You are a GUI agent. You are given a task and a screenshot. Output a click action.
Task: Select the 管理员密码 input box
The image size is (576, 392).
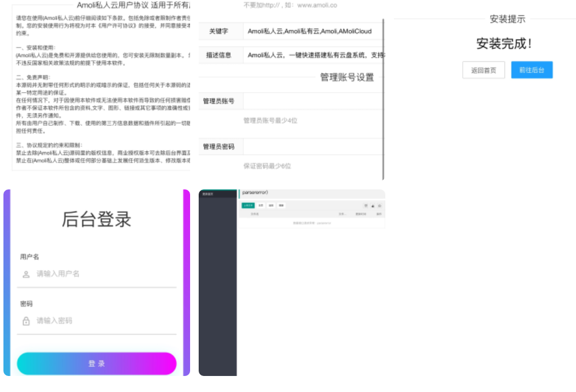[x=313, y=147]
